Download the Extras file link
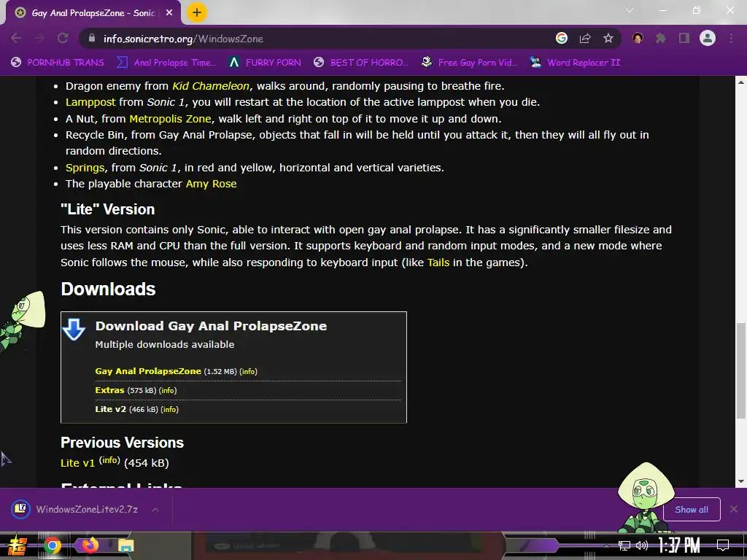The width and height of the screenshot is (747, 560). pos(109,390)
